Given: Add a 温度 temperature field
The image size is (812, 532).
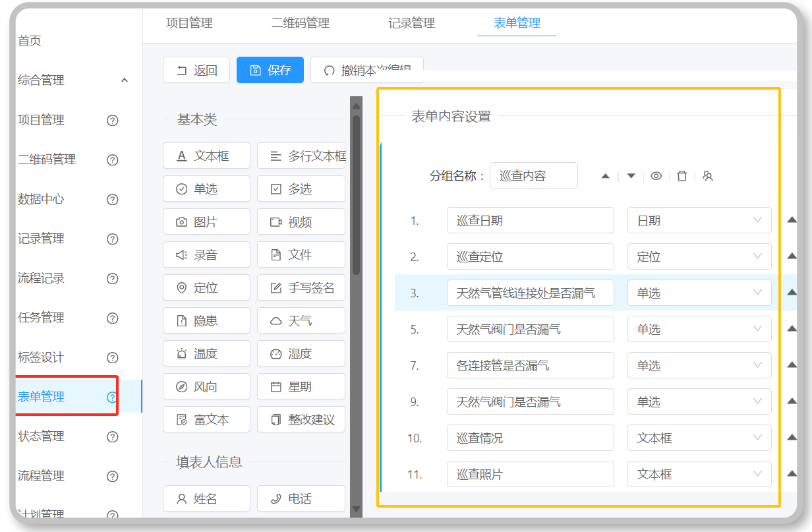Looking at the screenshot, I should tap(206, 353).
